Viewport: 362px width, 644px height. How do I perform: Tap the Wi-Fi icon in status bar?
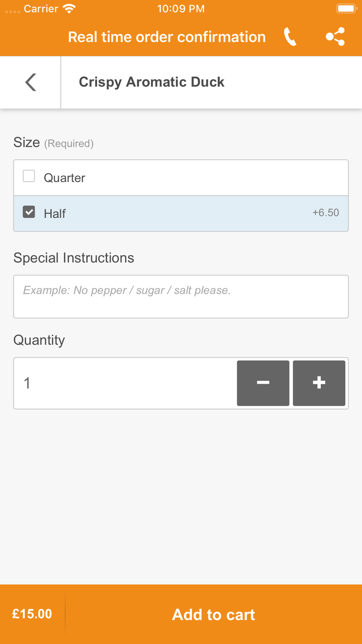point(69,9)
